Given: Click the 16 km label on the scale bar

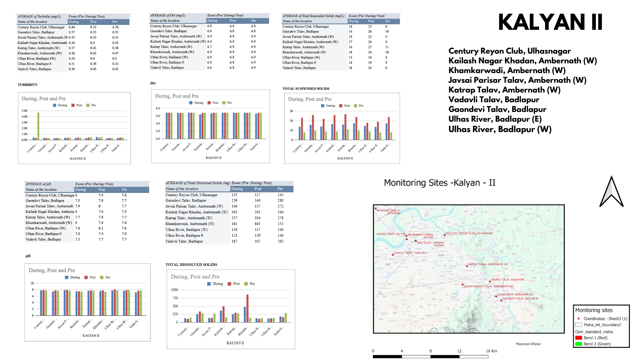Looking at the screenshot, I should [491, 351].
